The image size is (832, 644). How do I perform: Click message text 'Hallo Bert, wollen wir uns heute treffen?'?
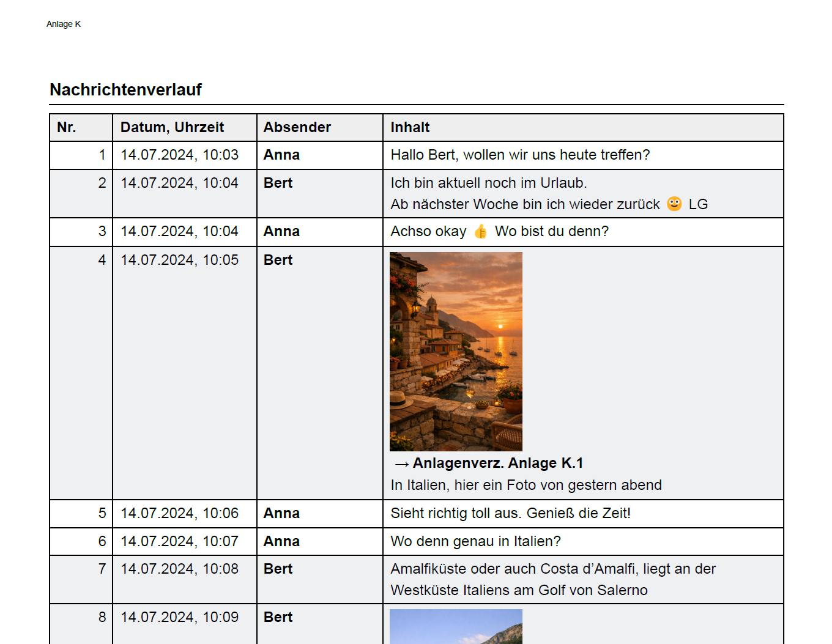[x=520, y=155]
